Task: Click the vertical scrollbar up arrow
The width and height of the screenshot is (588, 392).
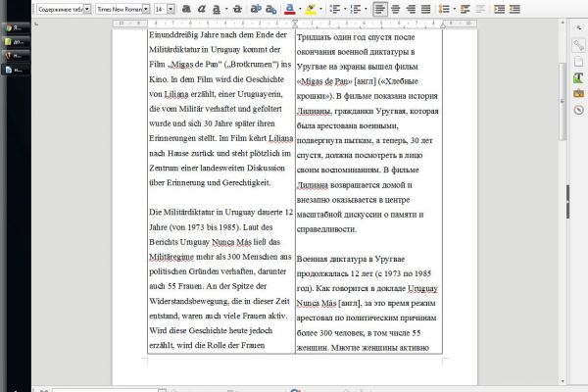Action: (x=563, y=23)
